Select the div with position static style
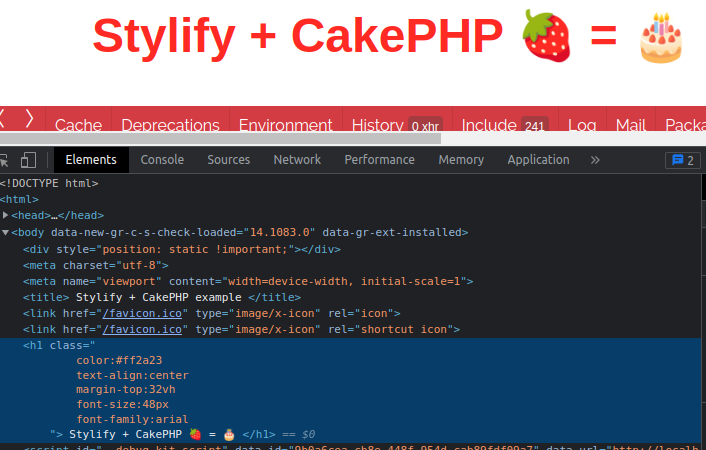Image resolution: width=706 pixels, height=450 pixels. 182,250
